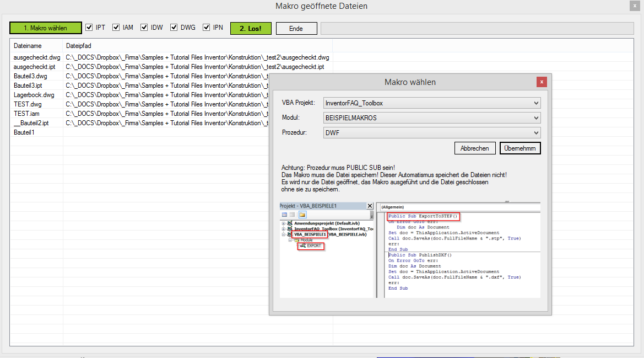Click the VBA example screenshot image

(x=410, y=250)
